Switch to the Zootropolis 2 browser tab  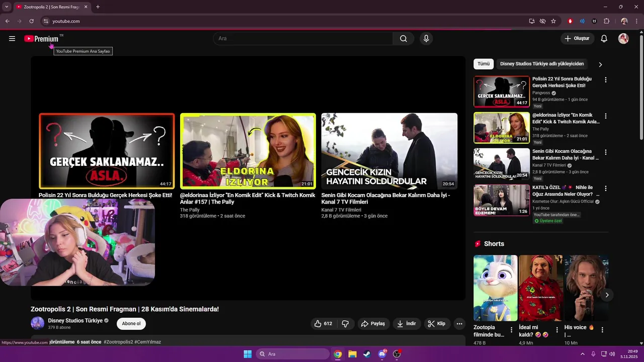(x=51, y=7)
